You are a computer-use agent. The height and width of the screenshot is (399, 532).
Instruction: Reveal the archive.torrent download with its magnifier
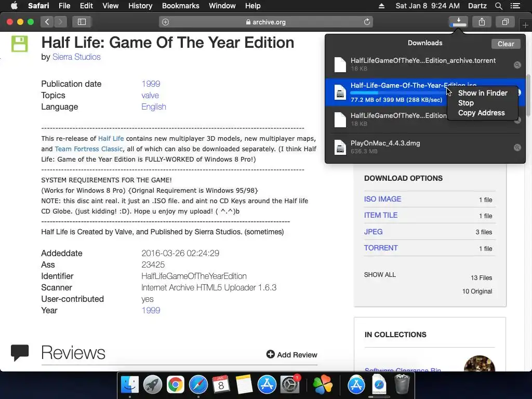[x=517, y=65]
